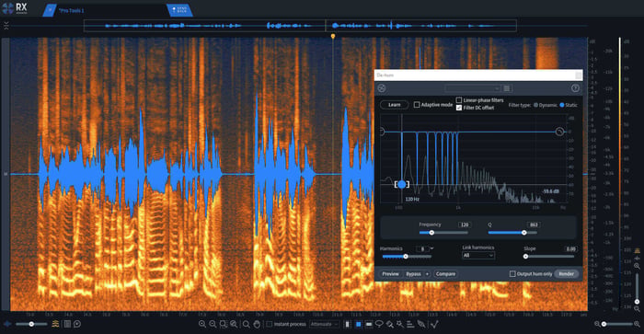This screenshot has width=644, height=334.
Task: Click the Send Back tab button
Action: click(179, 10)
